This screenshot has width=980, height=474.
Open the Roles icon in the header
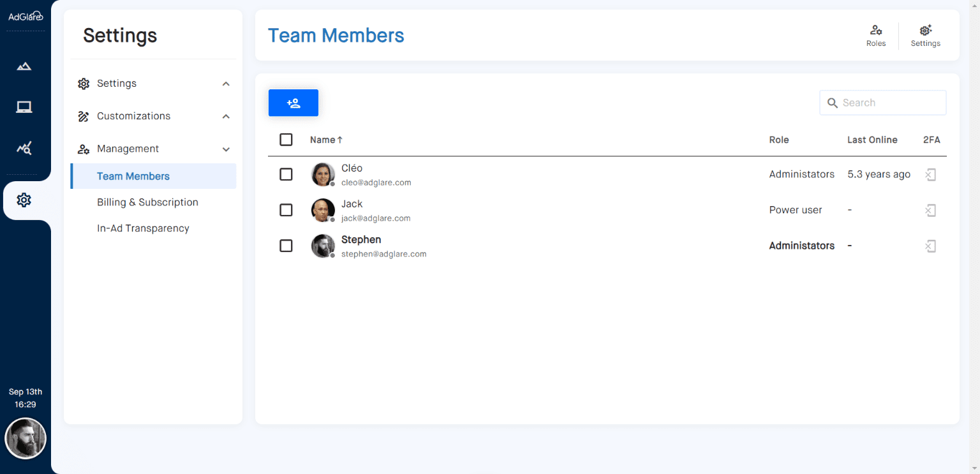pyautogui.click(x=876, y=35)
